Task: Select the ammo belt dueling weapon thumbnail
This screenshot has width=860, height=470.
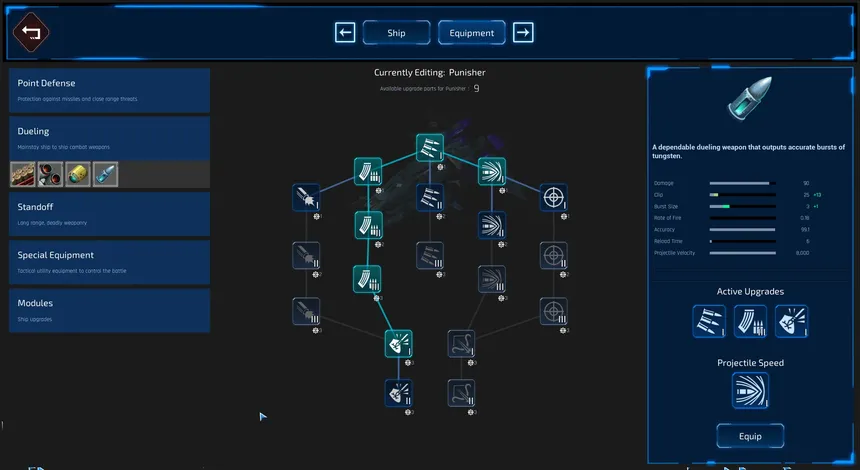Action: 23,174
